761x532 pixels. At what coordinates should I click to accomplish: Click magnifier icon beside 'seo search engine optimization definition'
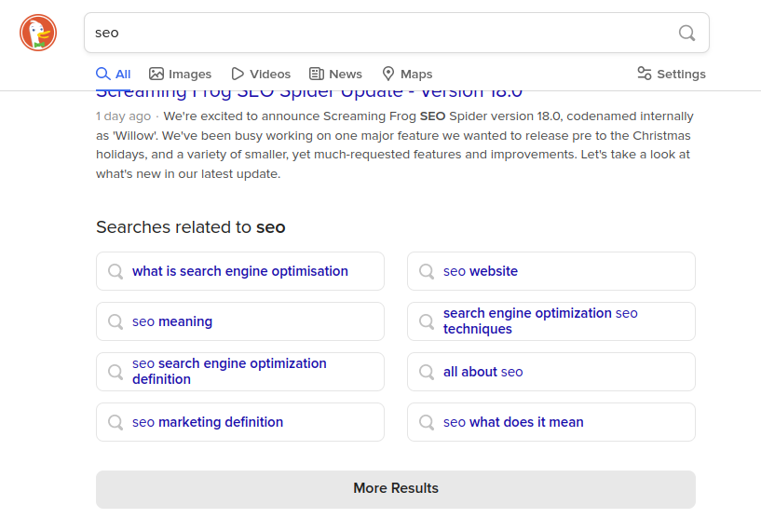116,373
